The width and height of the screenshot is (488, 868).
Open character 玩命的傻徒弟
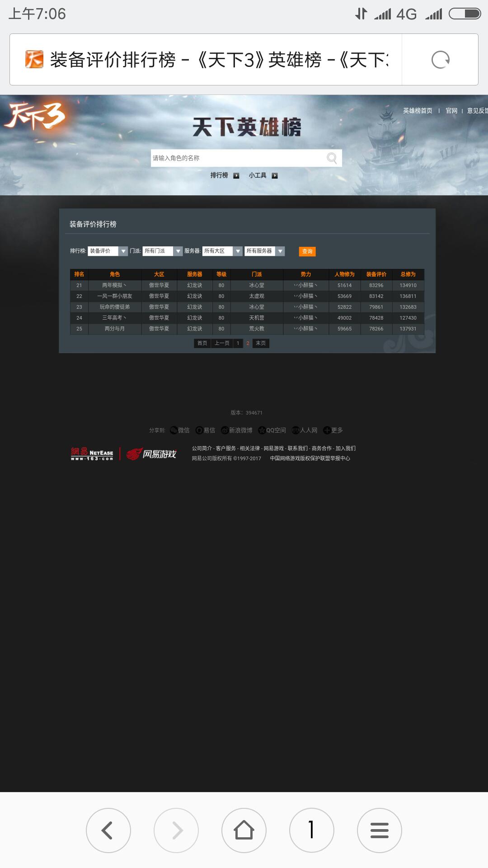[115, 307]
